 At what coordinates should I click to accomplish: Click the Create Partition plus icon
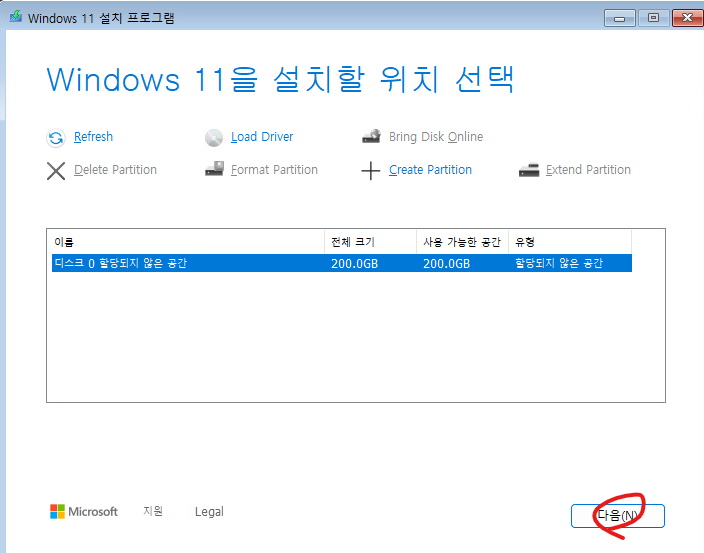tap(371, 171)
